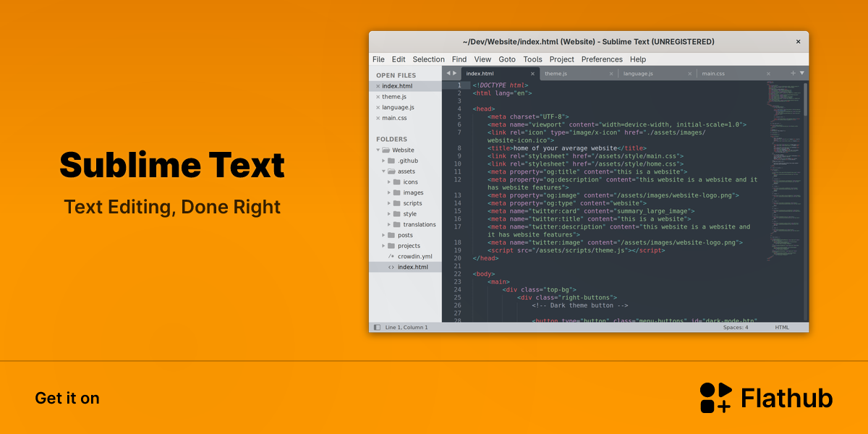
Task: Close theme.js in Open Files list
Action: (378, 97)
